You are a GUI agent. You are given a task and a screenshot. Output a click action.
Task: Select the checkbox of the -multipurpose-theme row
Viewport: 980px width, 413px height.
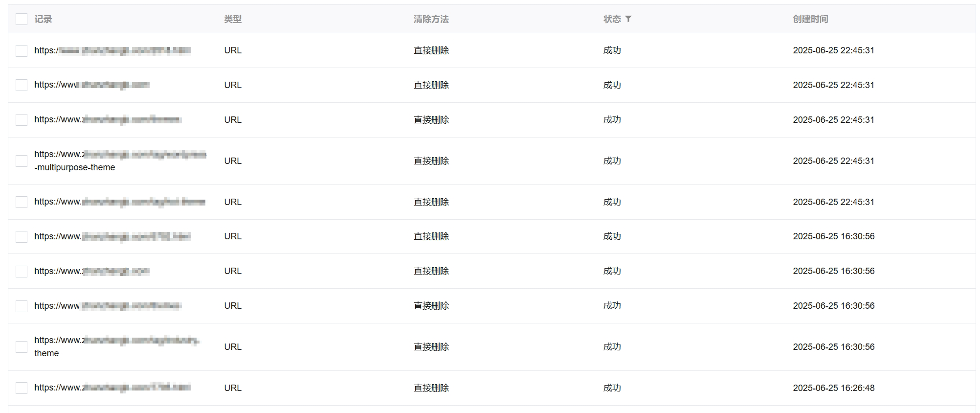click(21, 161)
